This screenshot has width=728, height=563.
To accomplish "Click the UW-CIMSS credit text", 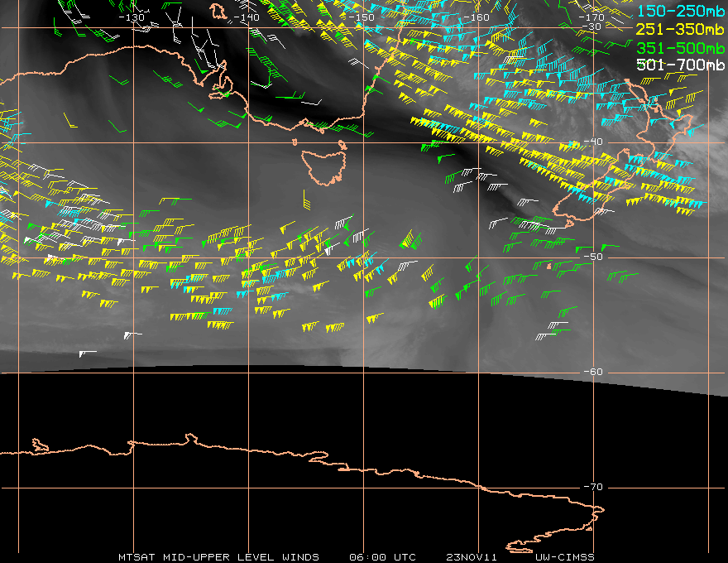I will (564, 557).
